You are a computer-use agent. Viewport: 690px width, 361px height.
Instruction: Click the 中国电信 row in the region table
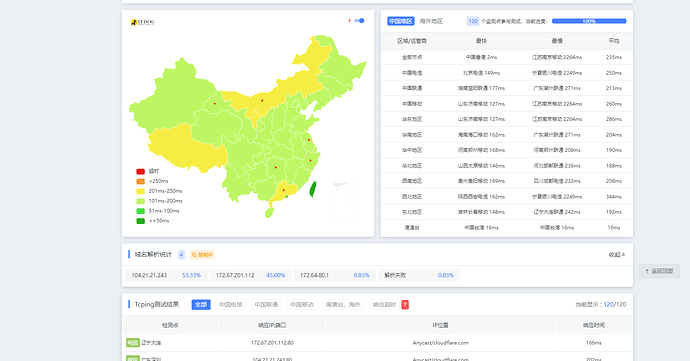click(507, 73)
